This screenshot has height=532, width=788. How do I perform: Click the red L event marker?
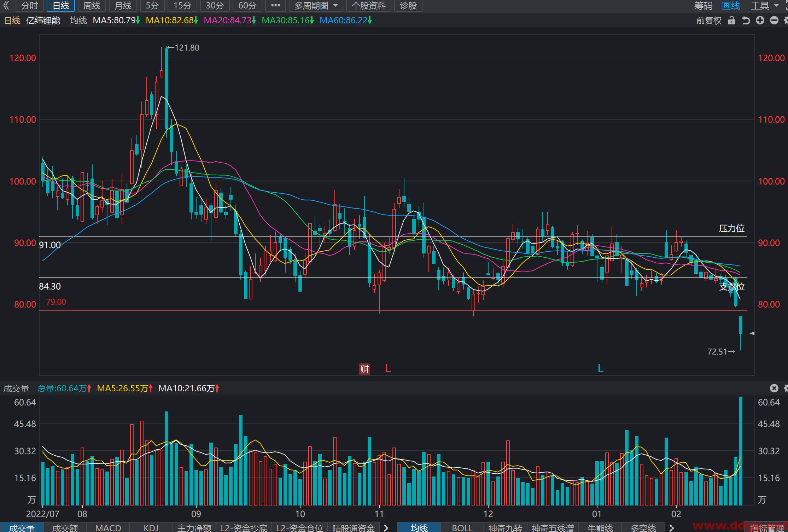point(388,368)
